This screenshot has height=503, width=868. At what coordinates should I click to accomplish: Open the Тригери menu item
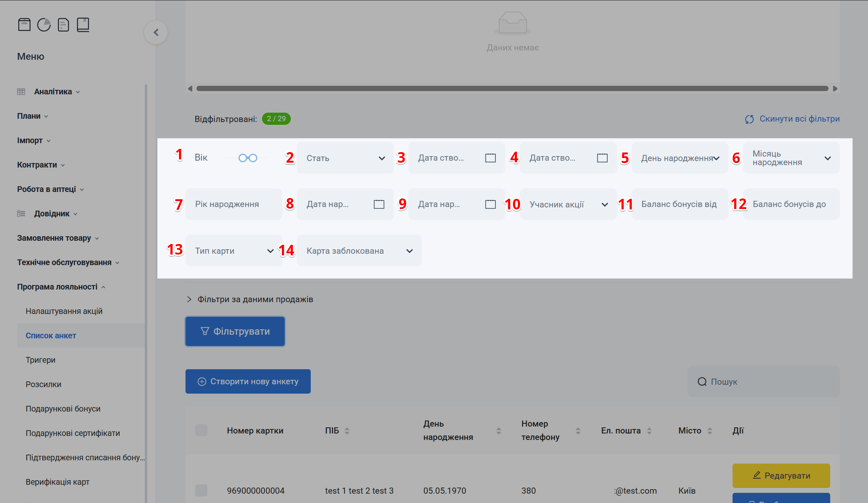point(41,360)
